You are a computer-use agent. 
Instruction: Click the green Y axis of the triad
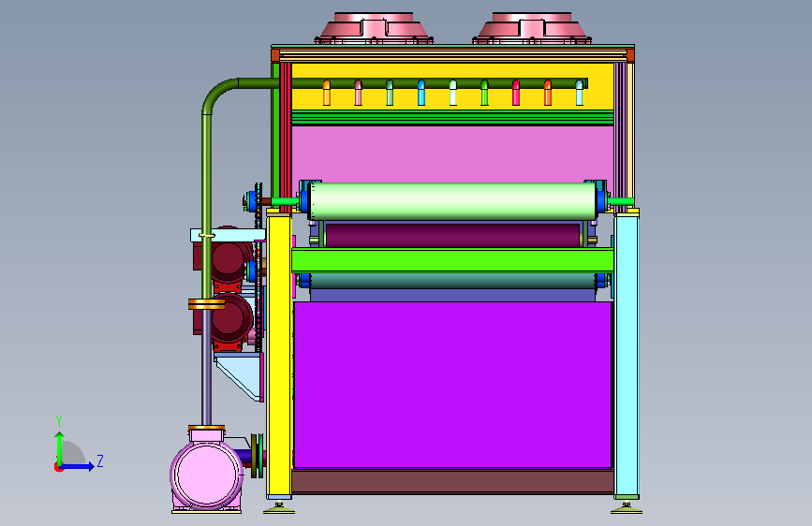60,449
